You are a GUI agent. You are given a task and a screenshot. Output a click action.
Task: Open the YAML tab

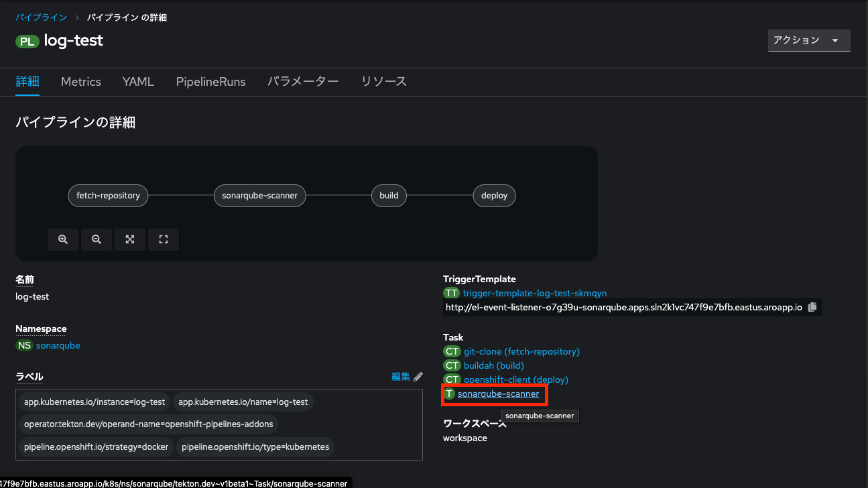pos(138,81)
